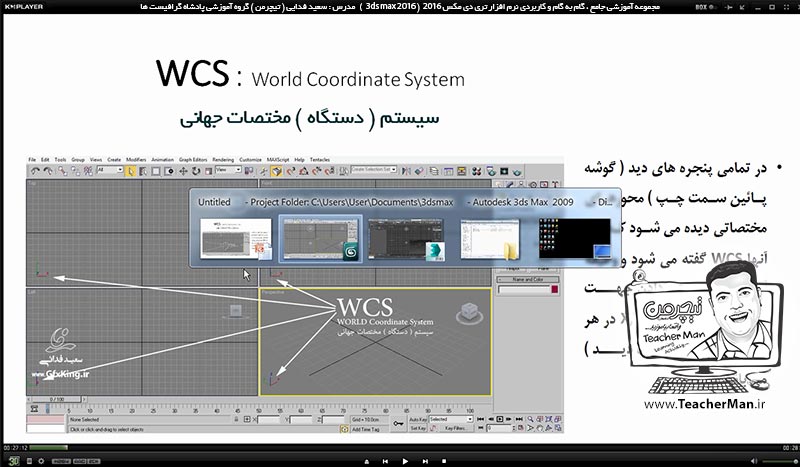Image resolution: width=800 pixels, height=467 pixels.
Task: Click the Go to End animation control
Action: [519, 419]
